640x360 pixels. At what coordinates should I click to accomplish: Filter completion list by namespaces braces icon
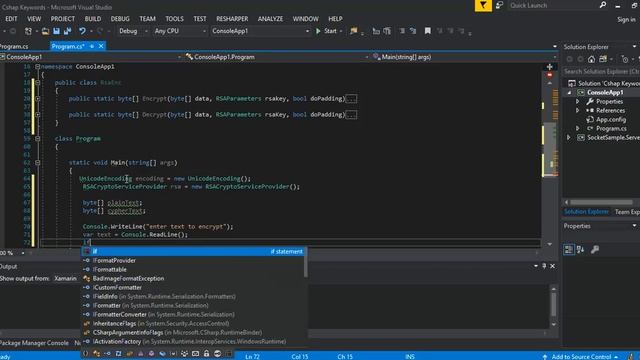(x=85, y=353)
